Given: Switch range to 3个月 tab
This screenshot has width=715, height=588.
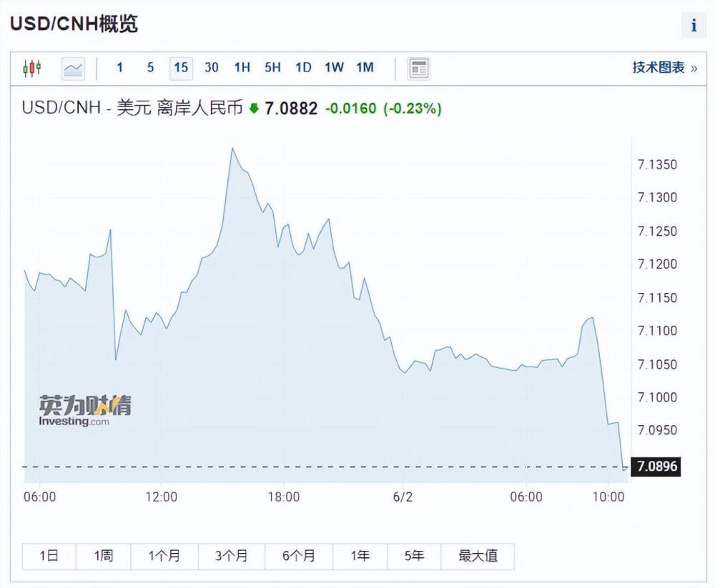Looking at the screenshot, I should coord(231,556).
